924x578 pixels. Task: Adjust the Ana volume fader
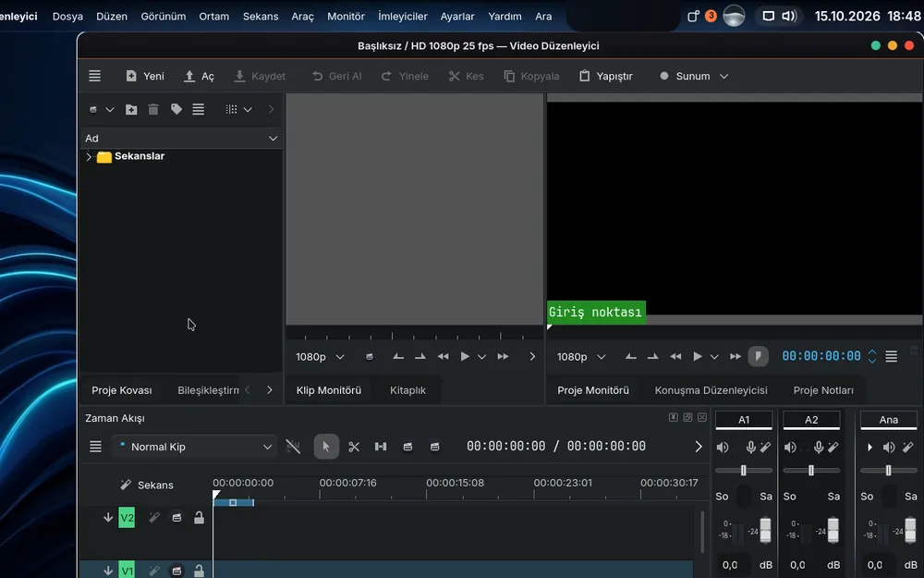pos(910,529)
